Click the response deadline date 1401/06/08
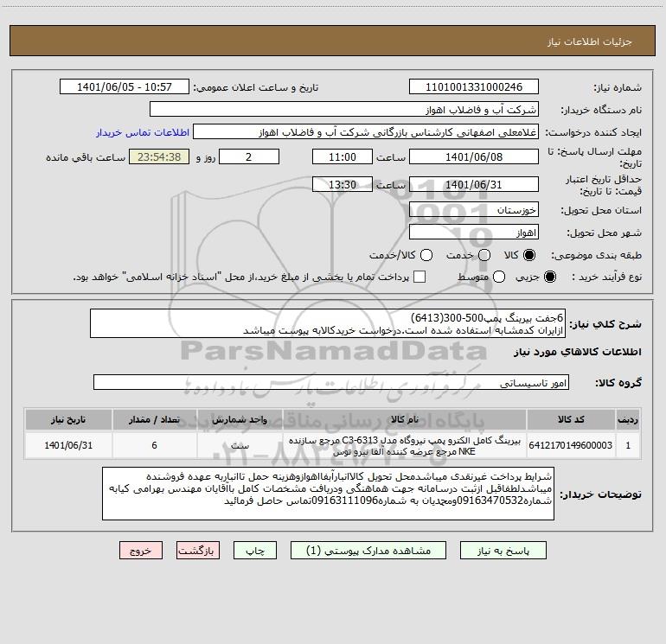The height and width of the screenshot is (644, 666). click(x=474, y=156)
